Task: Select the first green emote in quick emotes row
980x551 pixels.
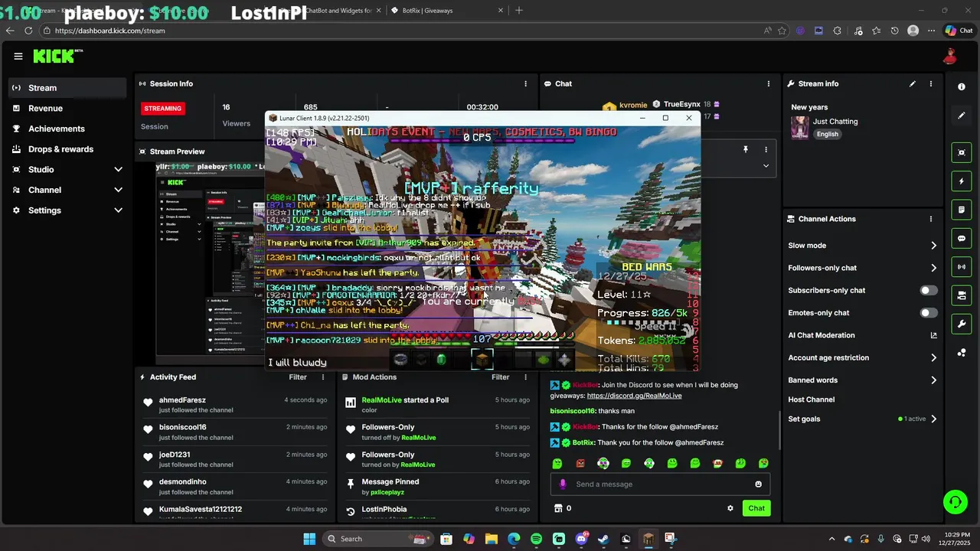Action: coord(557,463)
